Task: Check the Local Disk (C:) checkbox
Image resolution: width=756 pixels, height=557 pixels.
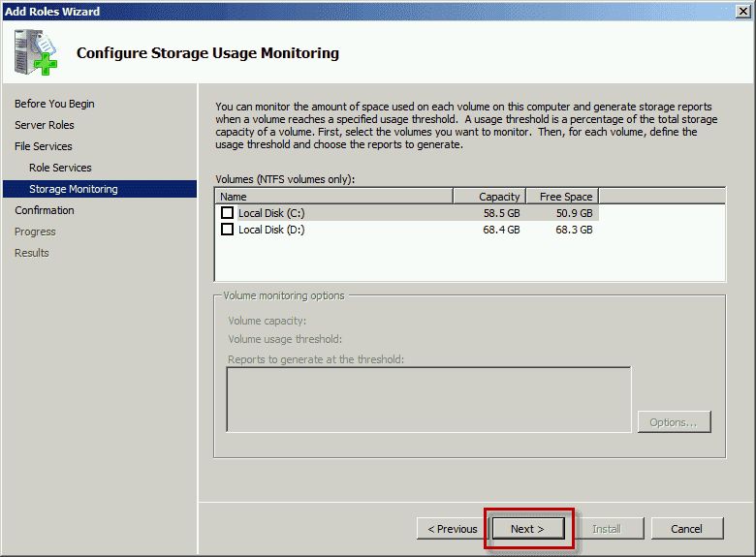Action: tap(227, 212)
